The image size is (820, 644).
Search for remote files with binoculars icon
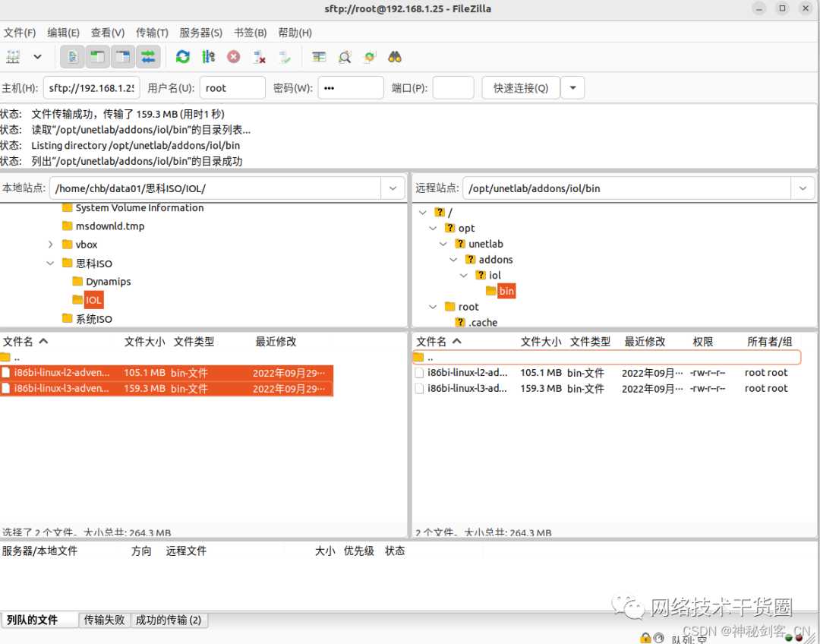point(395,57)
